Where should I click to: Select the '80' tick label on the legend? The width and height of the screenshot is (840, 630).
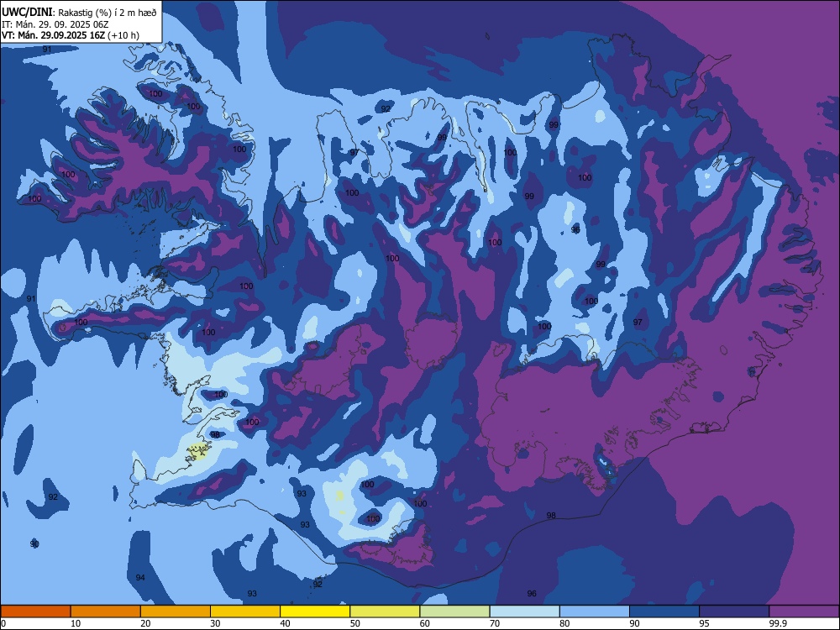point(564,623)
